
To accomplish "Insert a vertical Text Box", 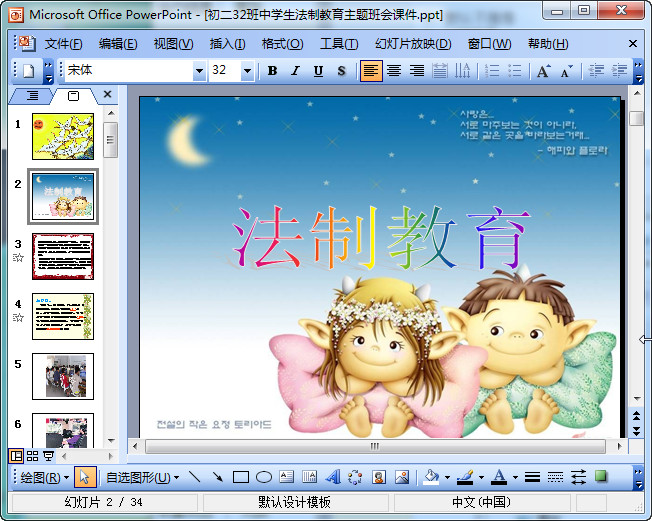I will click(309, 477).
